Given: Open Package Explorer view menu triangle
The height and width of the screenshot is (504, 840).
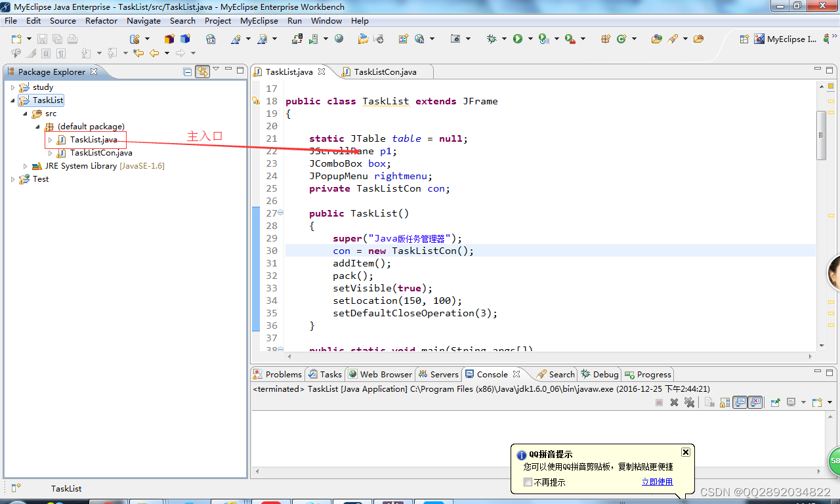Looking at the screenshot, I should (216, 70).
